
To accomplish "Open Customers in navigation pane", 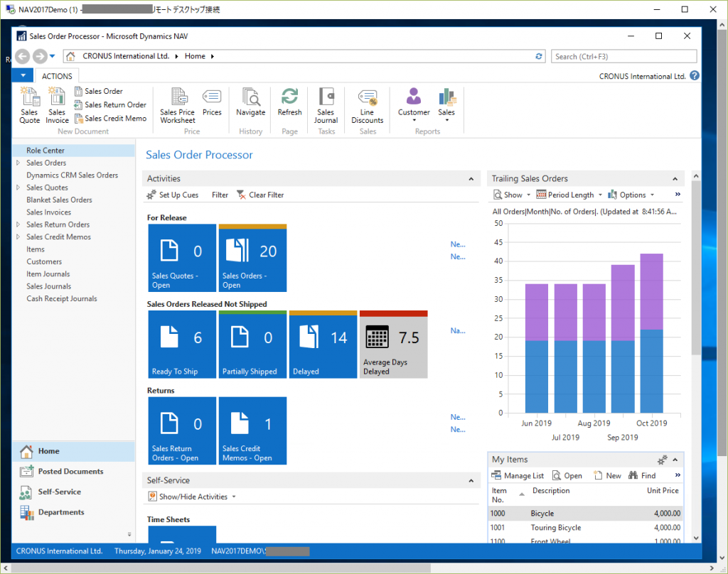I will (44, 261).
